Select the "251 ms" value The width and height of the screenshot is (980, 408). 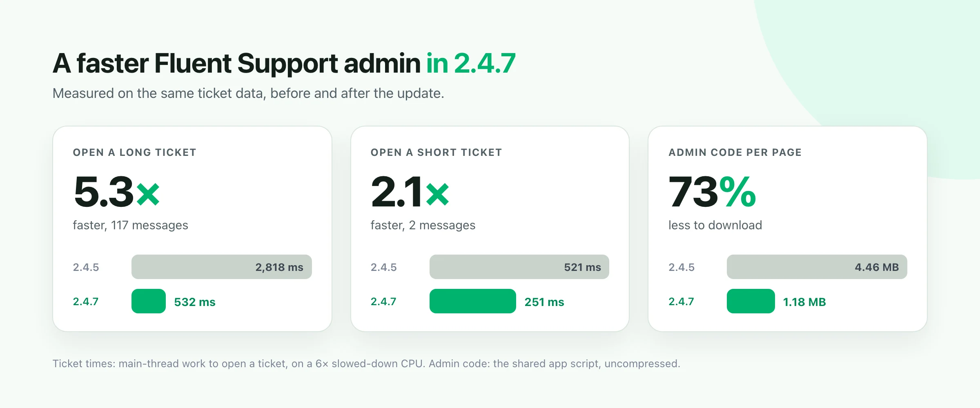click(544, 302)
